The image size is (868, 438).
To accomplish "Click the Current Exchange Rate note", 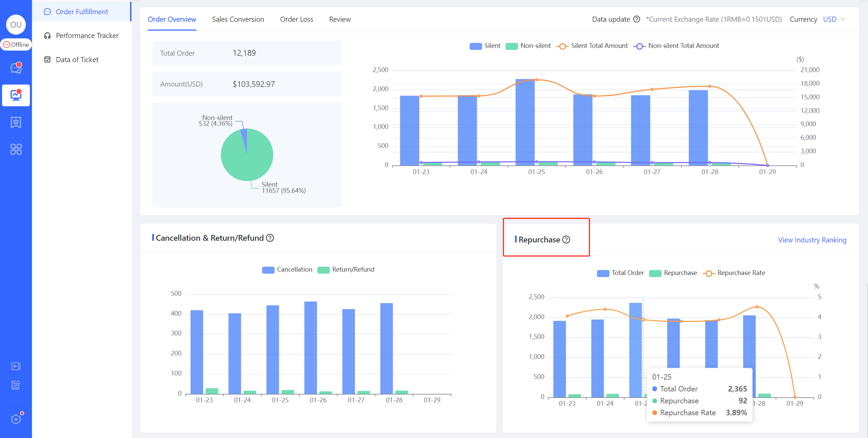I will [714, 19].
